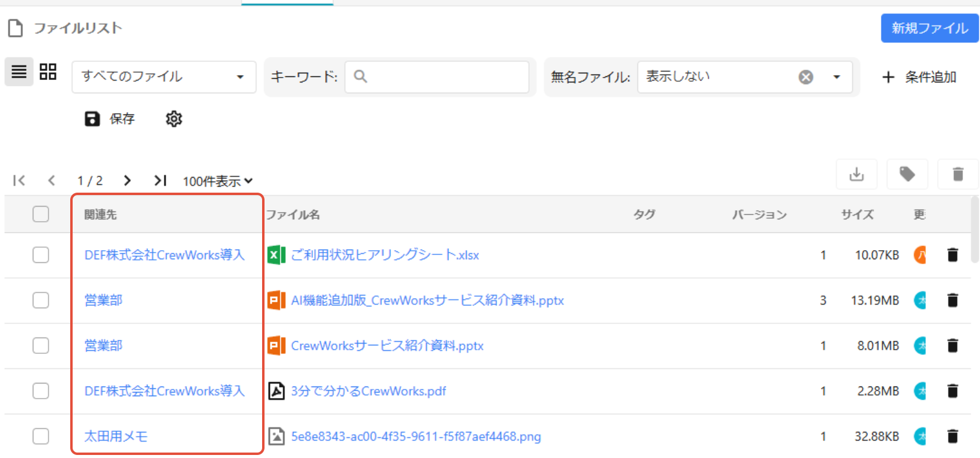Image resolution: width=980 pixels, height=458 pixels.
Task: Check CrewWorksサービス紹介資料.pptx row checkbox
Action: (41, 346)
